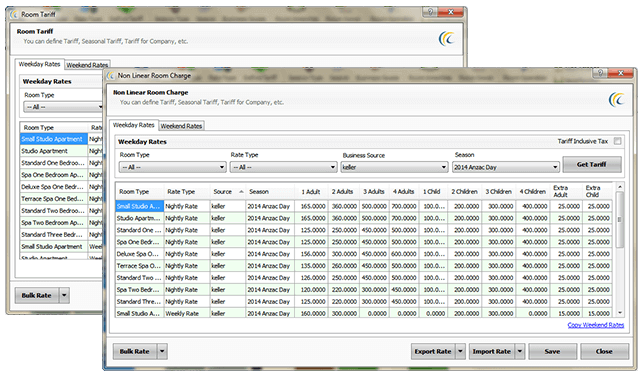Open Room Type dropdown in Non Linear Room Charge

click(x=172, y=167)
